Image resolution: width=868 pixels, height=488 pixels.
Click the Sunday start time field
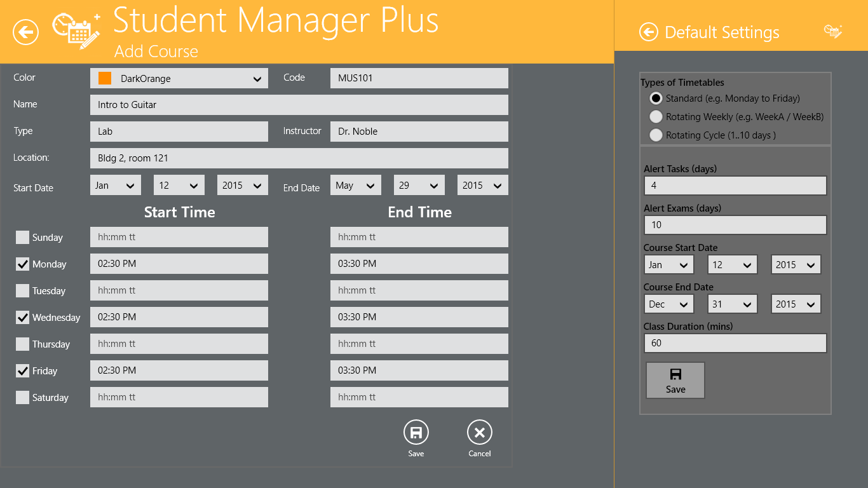point(179,237)
